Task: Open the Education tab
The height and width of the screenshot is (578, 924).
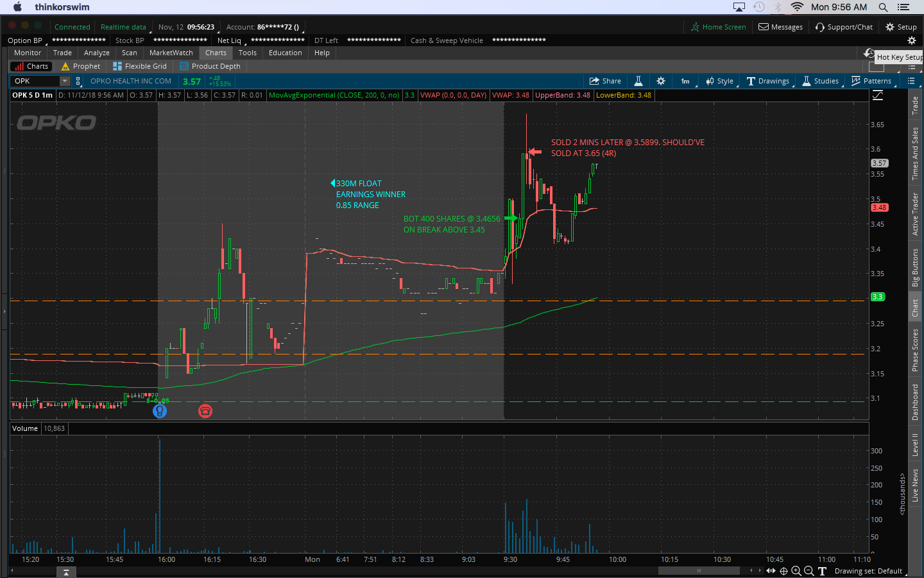Action: point(286,53)
